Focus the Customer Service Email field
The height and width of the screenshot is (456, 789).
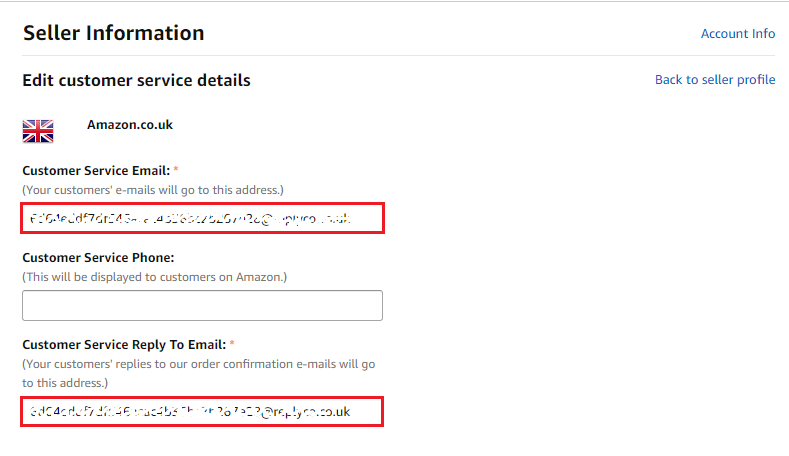[202, 219]
